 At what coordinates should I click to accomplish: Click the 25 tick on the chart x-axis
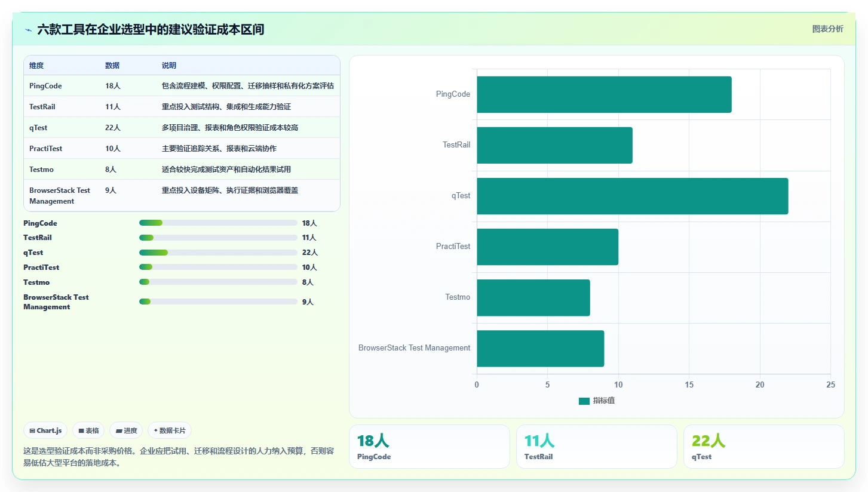click(x=830, y=385)
